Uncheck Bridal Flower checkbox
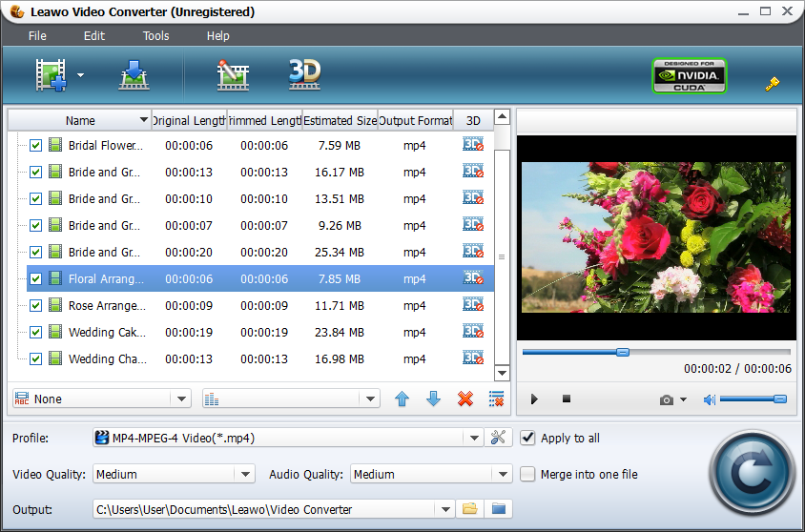 point(35,146)
